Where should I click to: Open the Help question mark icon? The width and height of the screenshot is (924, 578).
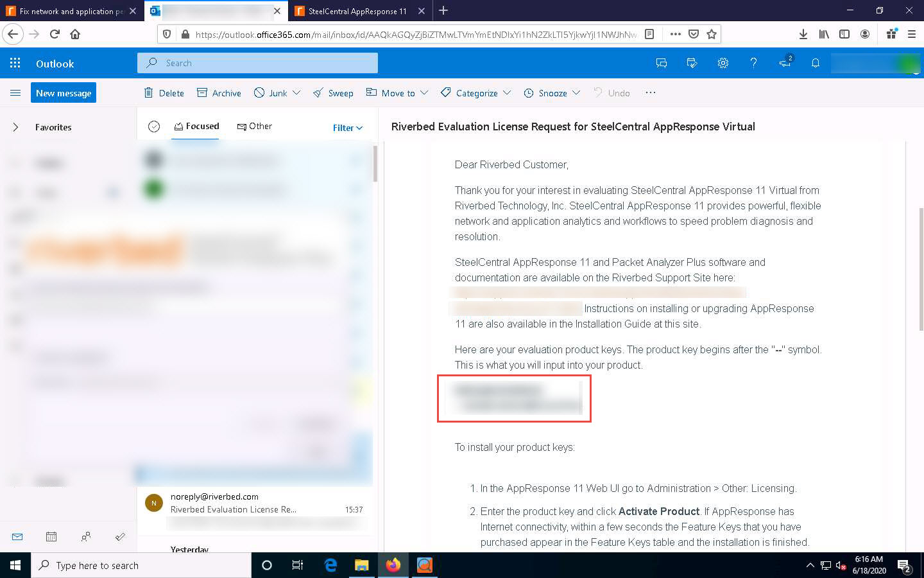coord(753,63)
